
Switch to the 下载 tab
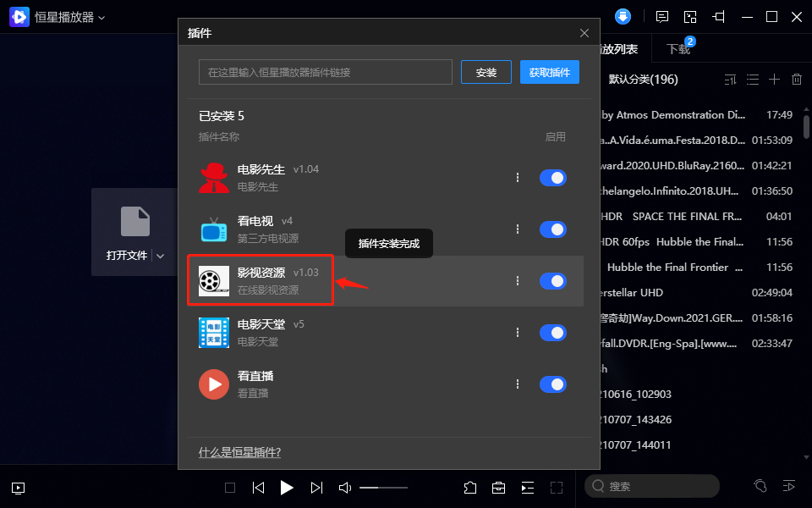pos(678,49)
